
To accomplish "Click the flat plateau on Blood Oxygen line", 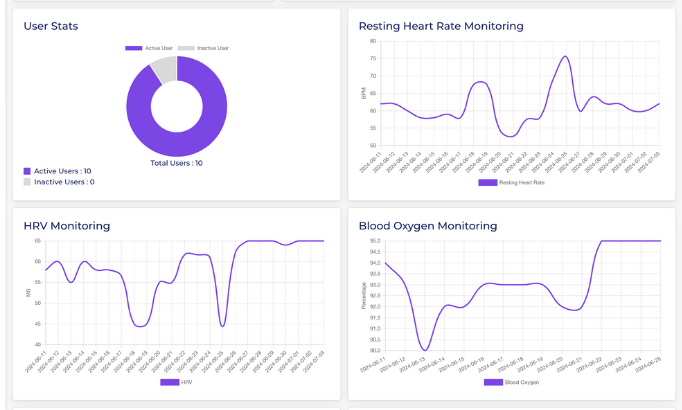I will 630,241.
